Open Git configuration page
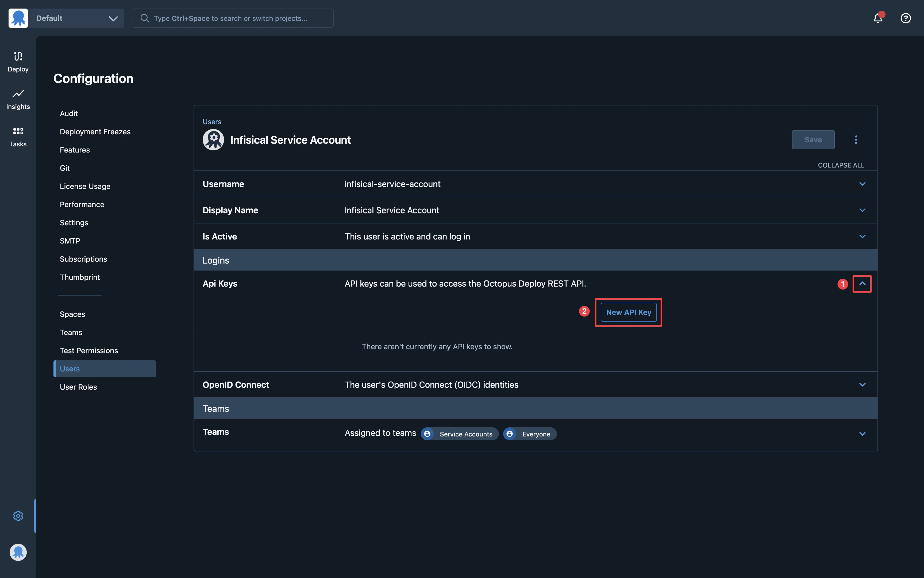The height and width of the screenshot is (578, 924). (64, 168)
